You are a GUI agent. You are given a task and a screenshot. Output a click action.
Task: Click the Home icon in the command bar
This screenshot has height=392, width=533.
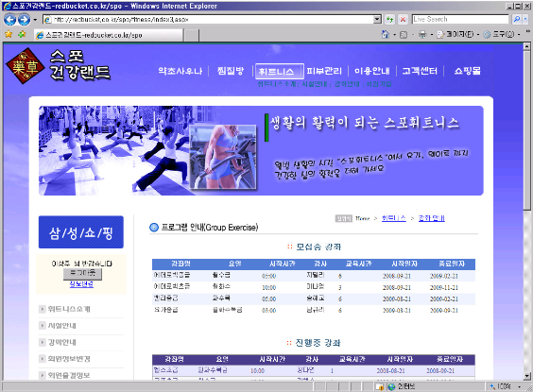pyautogui.click(x=386, y=34)
